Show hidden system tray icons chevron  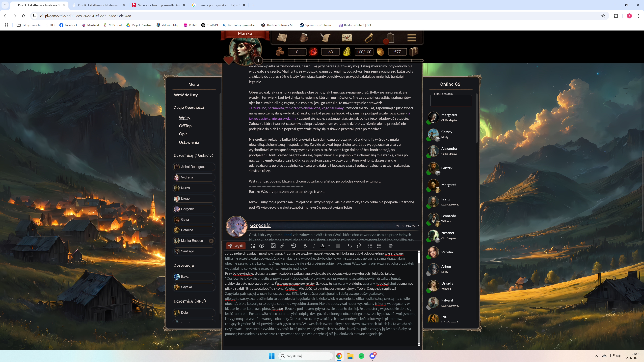(596, 356)
